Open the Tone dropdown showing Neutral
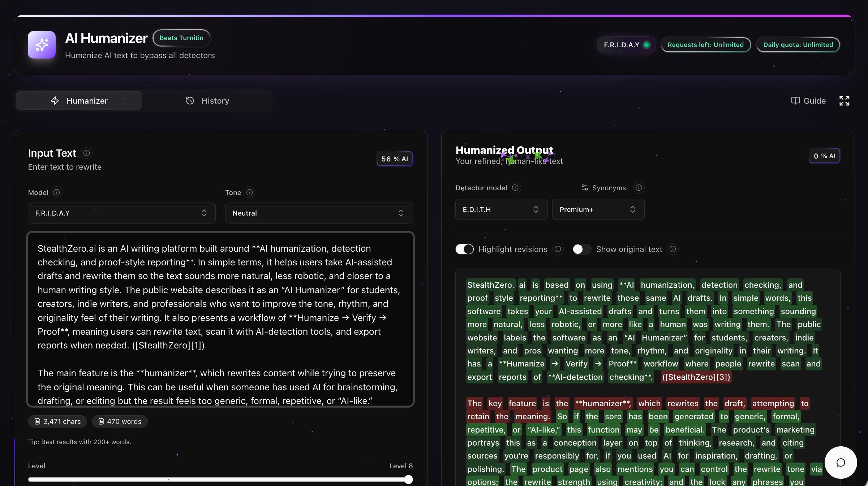The width and height of the screenshot is (868, 486). point(319,213)
